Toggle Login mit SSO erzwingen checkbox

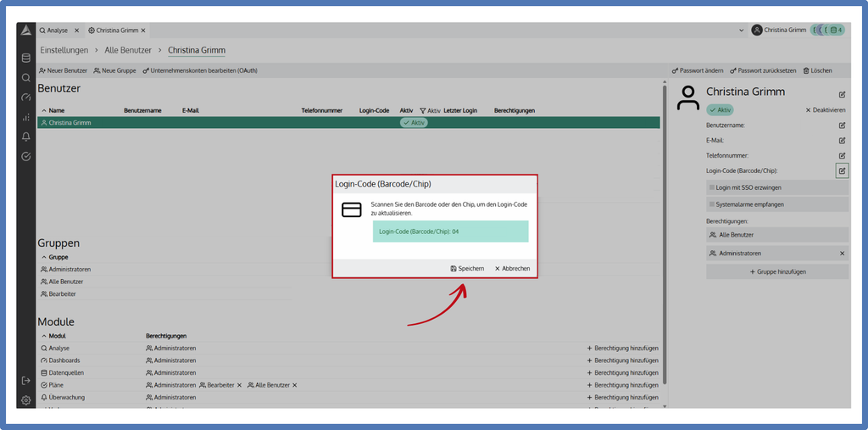712,187
